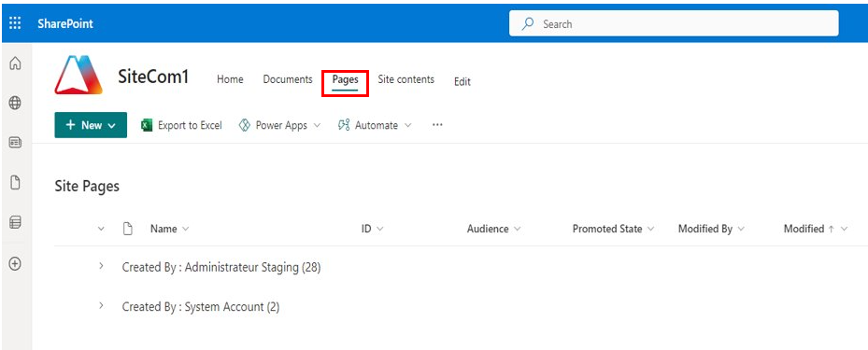
Task: Go to the Documents navigation tab
Action: coord(288,79)
